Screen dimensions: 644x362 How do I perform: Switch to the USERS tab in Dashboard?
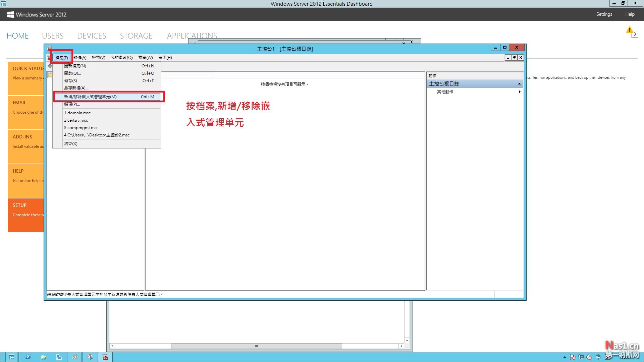pos(53,36)
